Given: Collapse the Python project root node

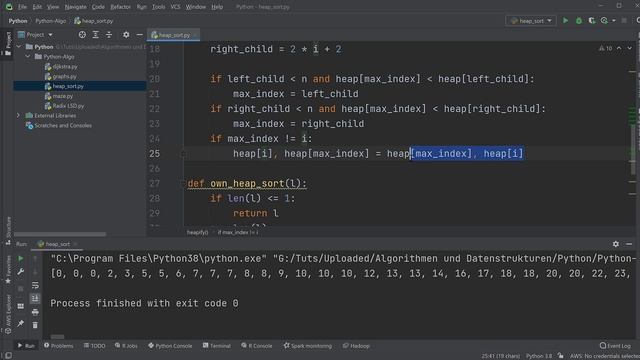Looking at the screenshot, I should [x=19, y=47].
